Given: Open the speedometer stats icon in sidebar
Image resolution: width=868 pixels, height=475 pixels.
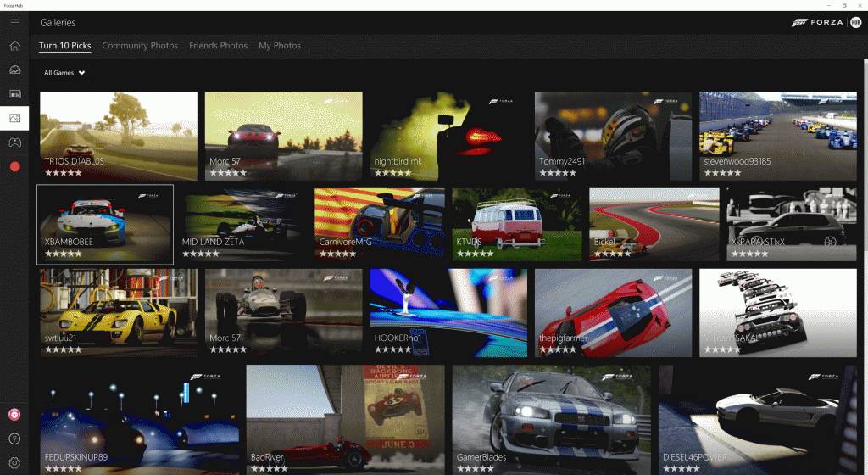Looking at the screenshot, I should [x=14, y=70].
